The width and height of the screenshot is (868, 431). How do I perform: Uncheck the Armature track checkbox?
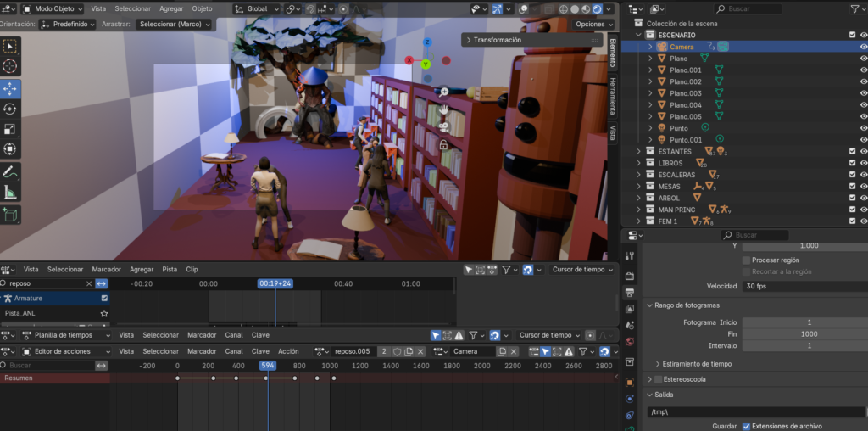click(x=104, y=299)
